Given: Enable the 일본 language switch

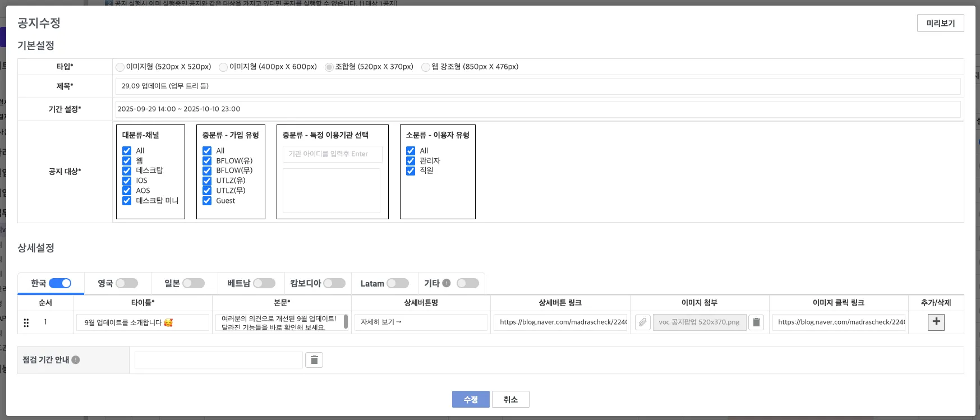Looking at the screenshot, I should click(194, 283).
